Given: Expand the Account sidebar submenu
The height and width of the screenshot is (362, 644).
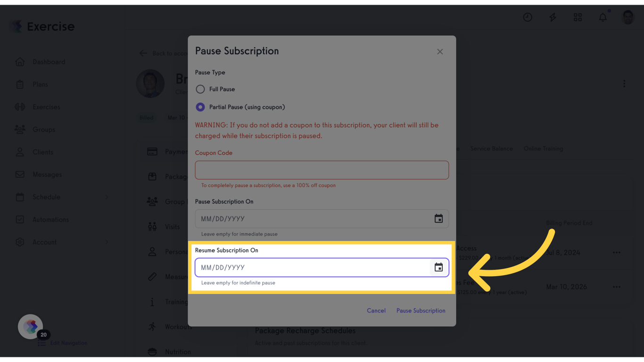Looking at the screenshot, I should tap(107, 242).
